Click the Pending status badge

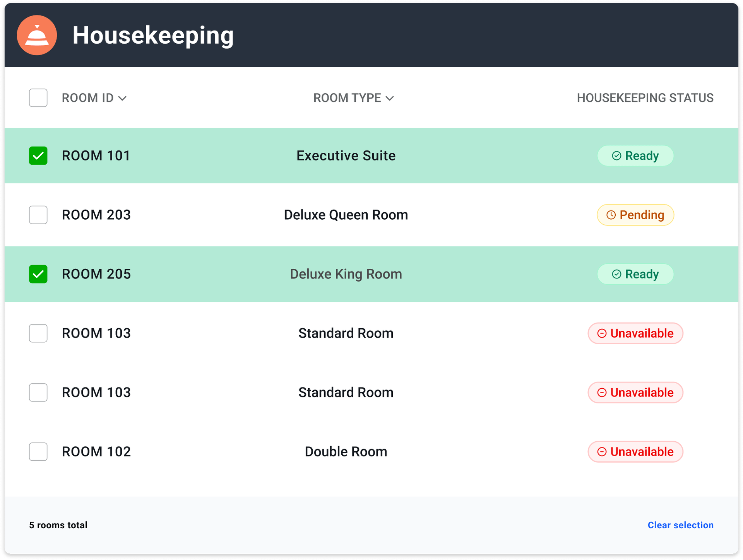click(635, 215)
